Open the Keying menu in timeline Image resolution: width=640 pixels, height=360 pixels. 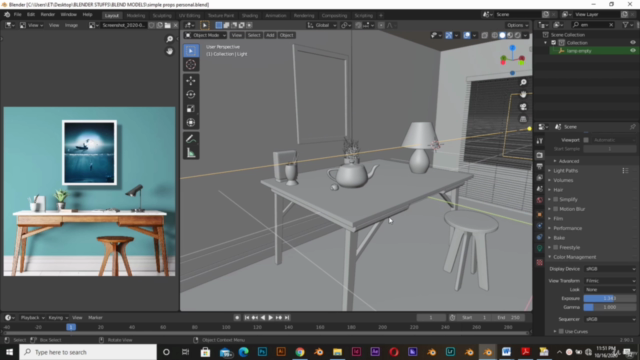[x=58, y=318]
